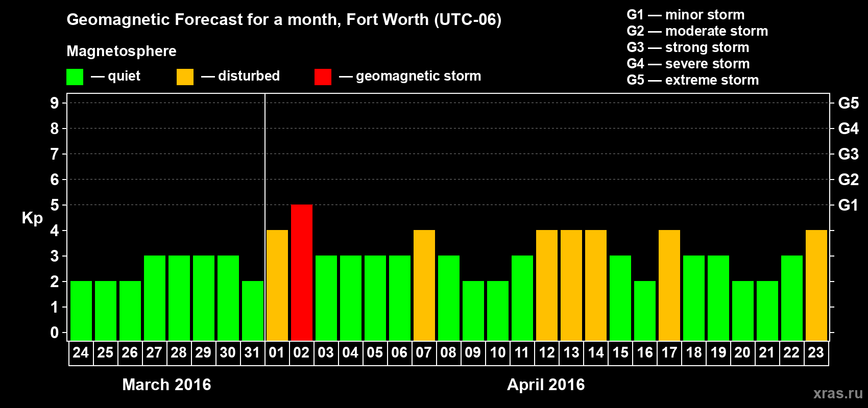Select the orange bar for April 17
The width and height of the screenshot is (868, 408).
coord(669,286)
